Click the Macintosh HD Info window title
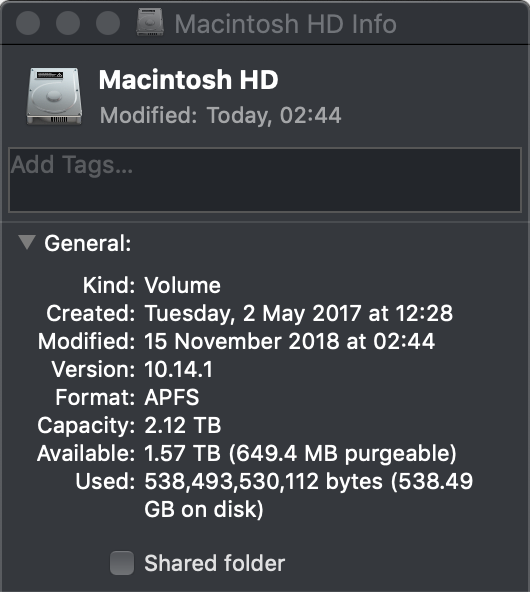Image resolution: width=530 pixels, height=592 pixels. tap(285, 24)
